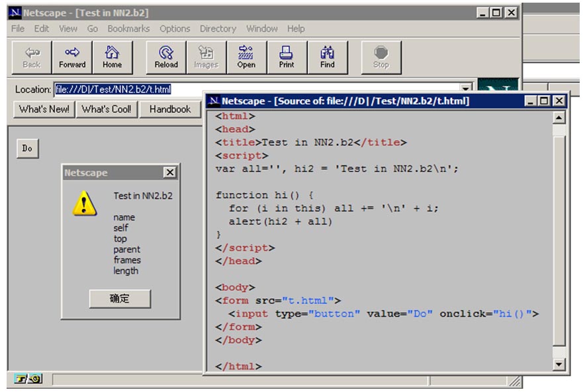Close the Netscape alert dialog
Viewport: 585px width, 392px height.
tap(170, 172)
